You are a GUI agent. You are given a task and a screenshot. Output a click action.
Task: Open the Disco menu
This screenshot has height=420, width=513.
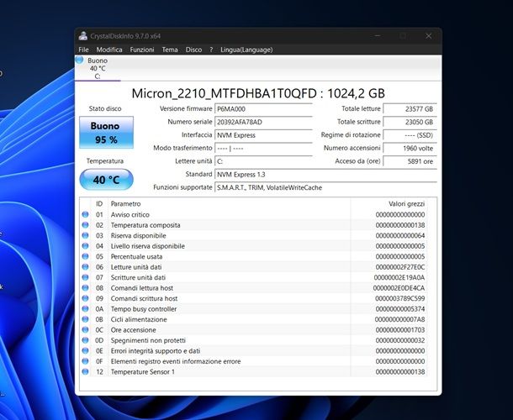pos(193,50)
